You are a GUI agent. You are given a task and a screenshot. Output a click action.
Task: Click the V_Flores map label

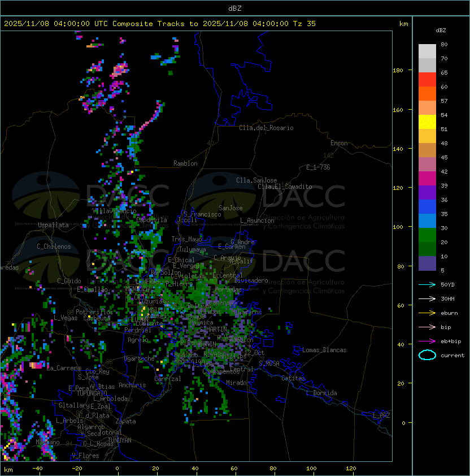pyautogui.click(x=85, y=456)
